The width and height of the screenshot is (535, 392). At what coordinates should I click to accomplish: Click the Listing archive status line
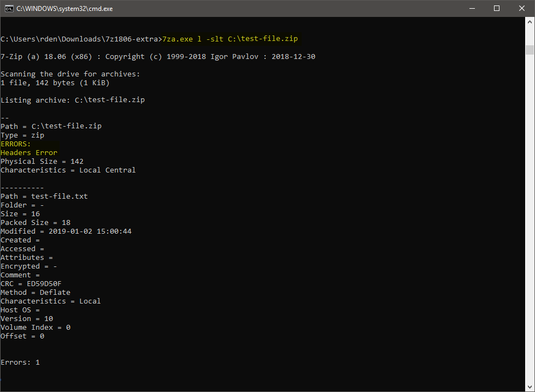tap(72, 99)
